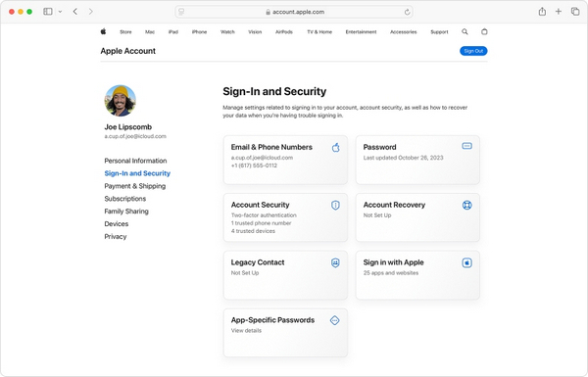Viewport: 588px width, 377px height.
Task: Open the App-Specific Passwords card title
Action: (x=272, y=320)
